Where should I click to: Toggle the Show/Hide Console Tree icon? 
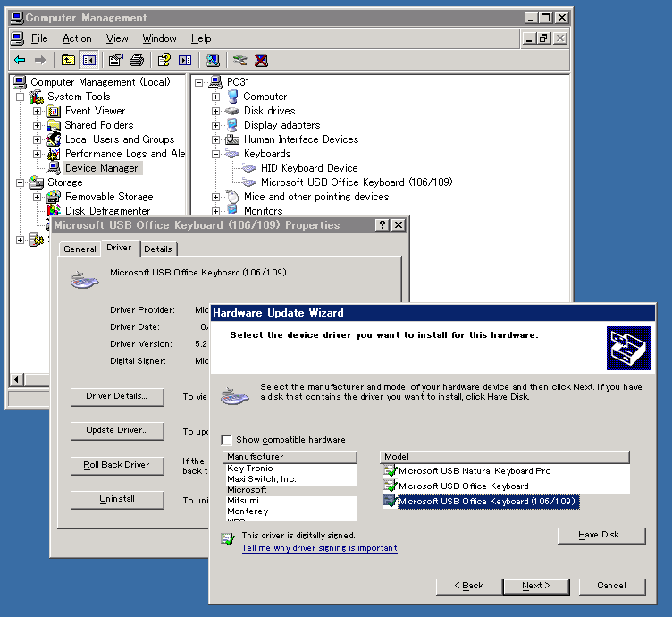click(x=88, y=60)
